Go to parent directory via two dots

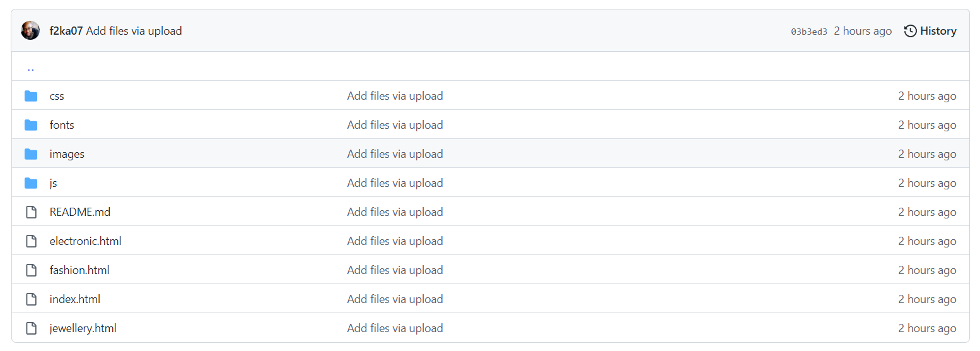click(30, 67)
